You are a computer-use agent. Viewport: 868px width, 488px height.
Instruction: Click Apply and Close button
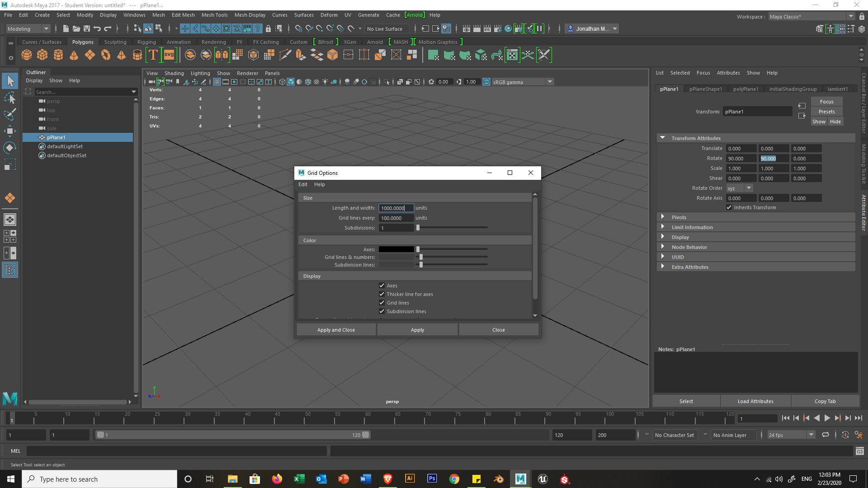(x=336, y=330)
